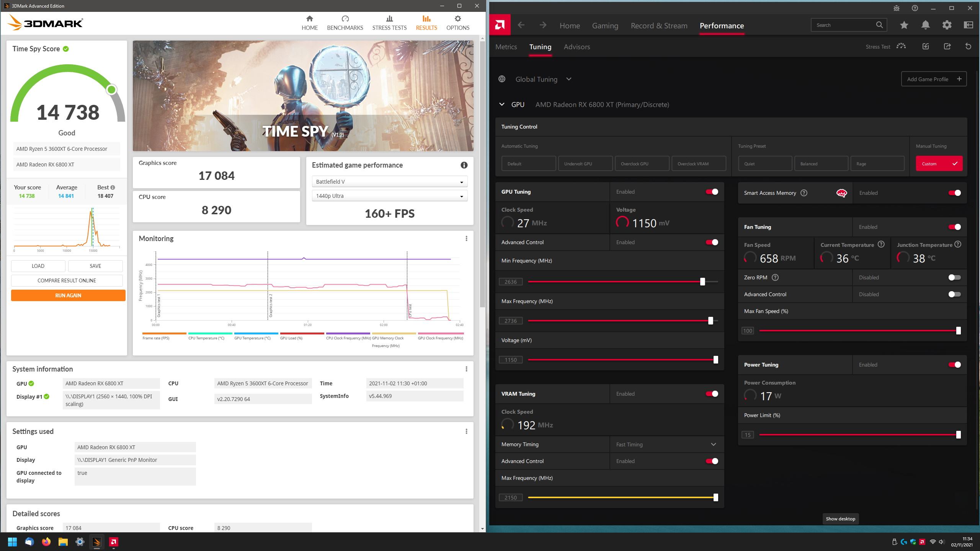Switch to Advisors tab in Radeon Performance
Image resolution: width=980 pixels, height=551 pixels.
(x=577, y=47)
